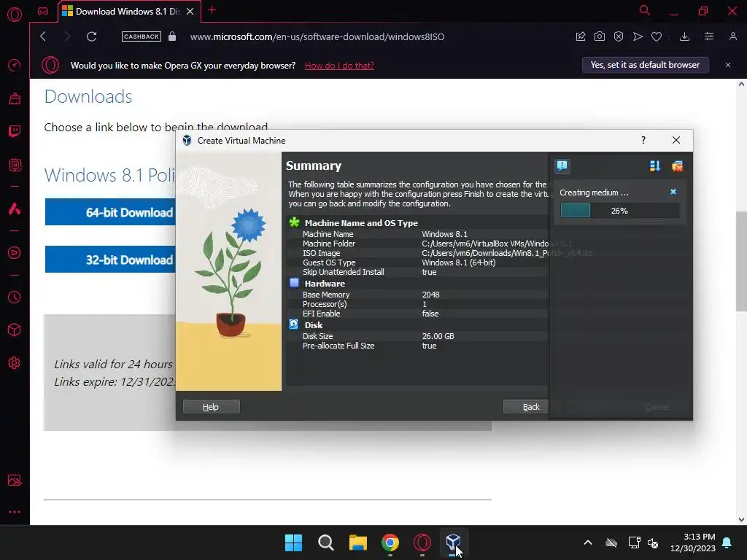747x560 pixels.
Task: Click the lock site-info icon
Action: [172, 36]
